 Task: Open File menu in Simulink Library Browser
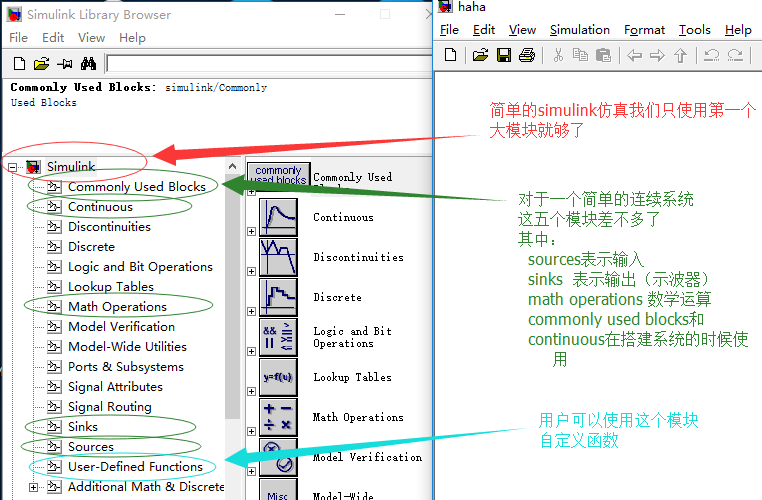point(18,37)
